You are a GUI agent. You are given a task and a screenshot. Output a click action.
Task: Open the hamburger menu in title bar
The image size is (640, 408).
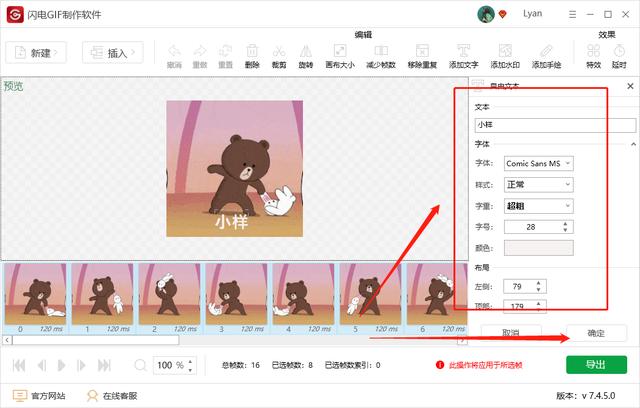(x=573, y=14)
